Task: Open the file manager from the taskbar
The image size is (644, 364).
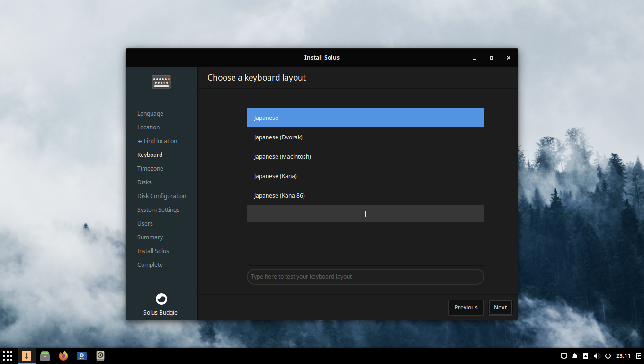Action: click(45, 356)
